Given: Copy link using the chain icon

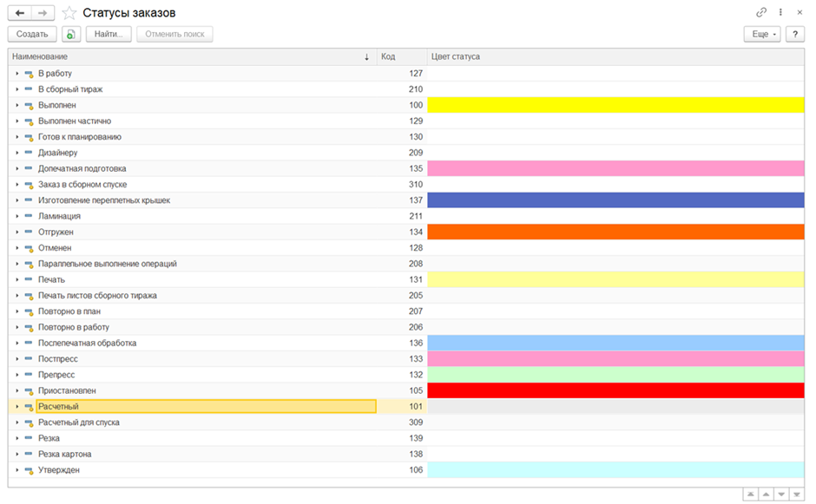Looking at the screenshot, I should [761, 13].
